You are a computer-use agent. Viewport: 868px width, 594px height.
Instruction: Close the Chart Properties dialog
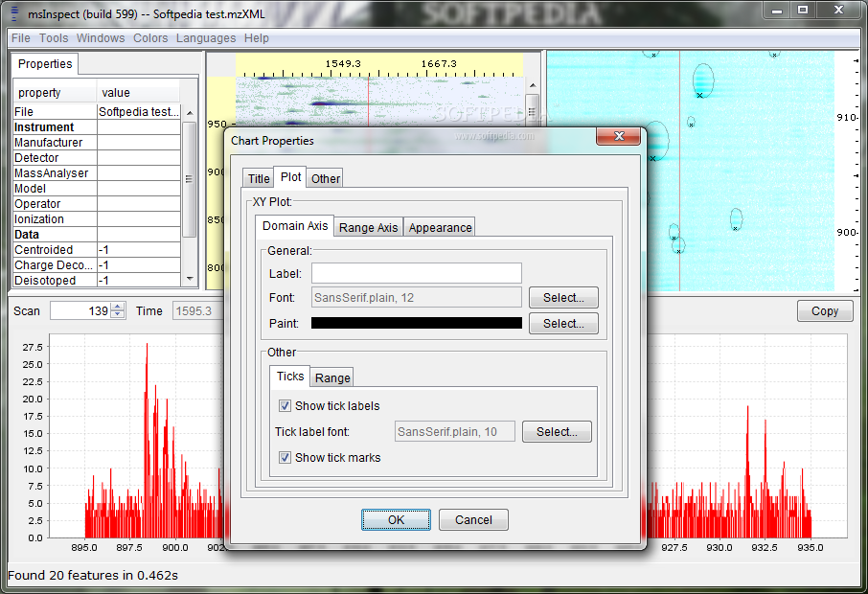click(x=618, y=136)
